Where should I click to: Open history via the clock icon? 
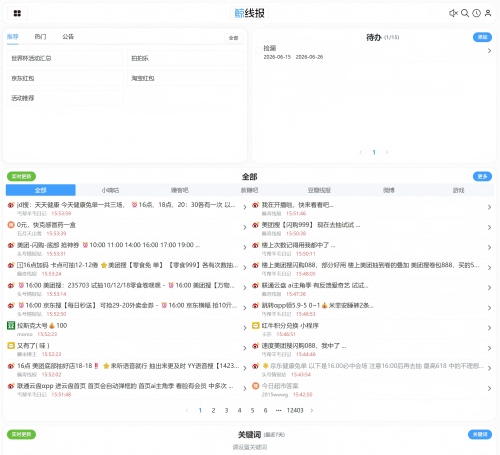[476, 13]
